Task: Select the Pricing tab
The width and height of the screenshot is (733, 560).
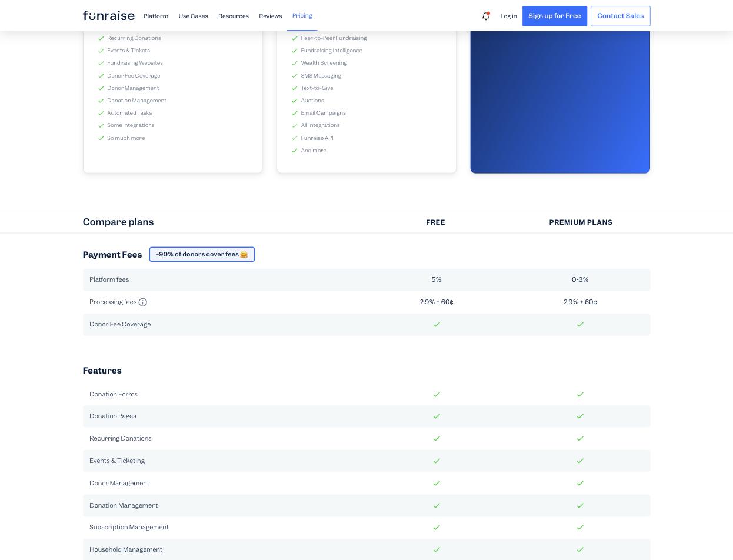Action: [302, 15]
